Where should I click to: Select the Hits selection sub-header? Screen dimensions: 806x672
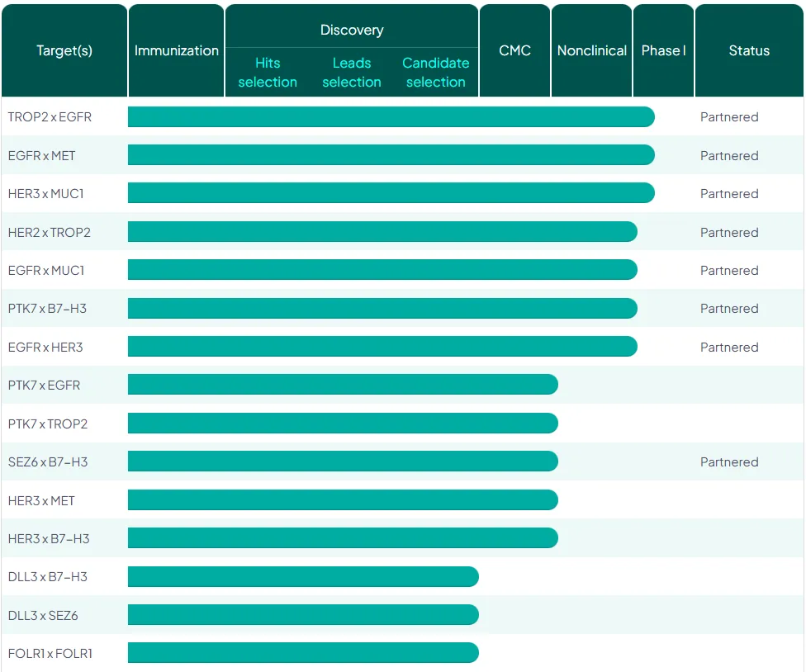coord(268,73)
